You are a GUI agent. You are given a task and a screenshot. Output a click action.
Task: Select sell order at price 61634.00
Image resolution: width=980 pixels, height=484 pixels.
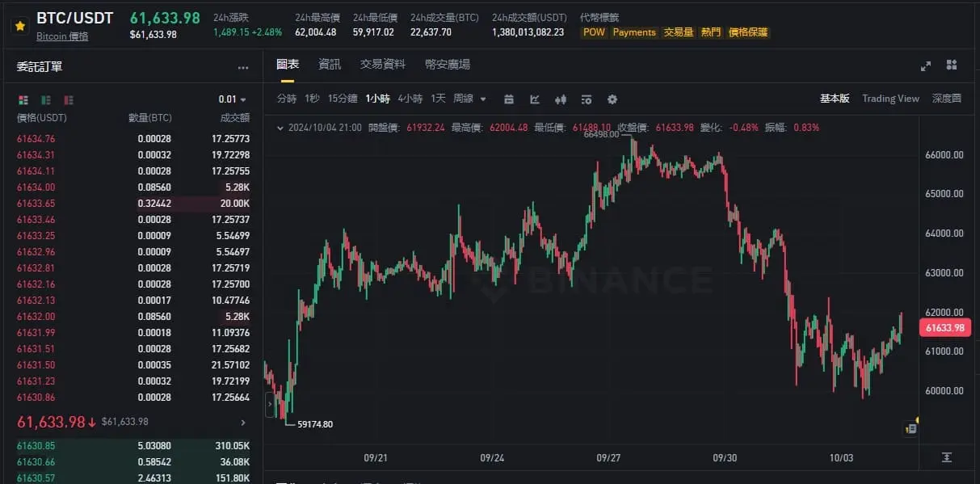[133, 187]
